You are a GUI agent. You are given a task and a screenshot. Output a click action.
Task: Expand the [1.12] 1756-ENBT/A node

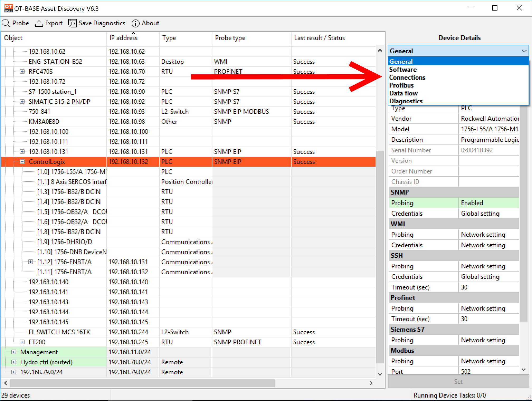click(x=31, y=262)
